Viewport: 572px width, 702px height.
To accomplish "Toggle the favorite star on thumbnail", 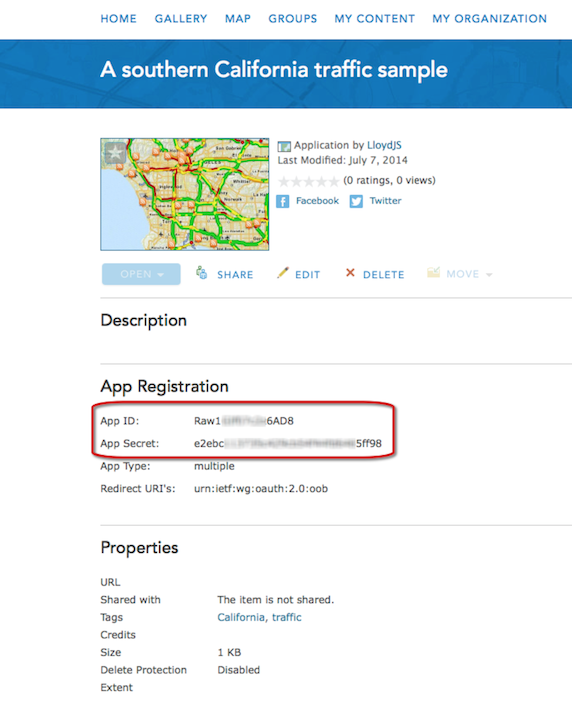I will click(115, 153).
